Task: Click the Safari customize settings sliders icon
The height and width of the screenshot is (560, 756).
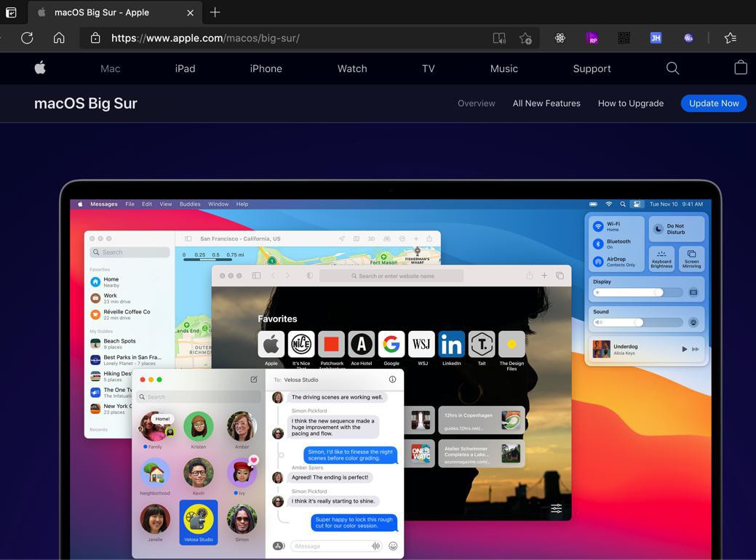Action: (557, 508)
